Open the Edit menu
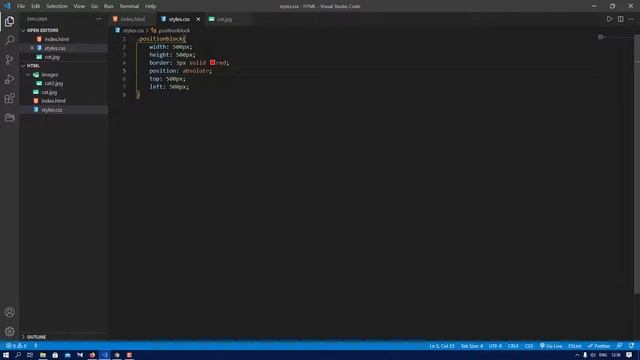 coord(36,6)
